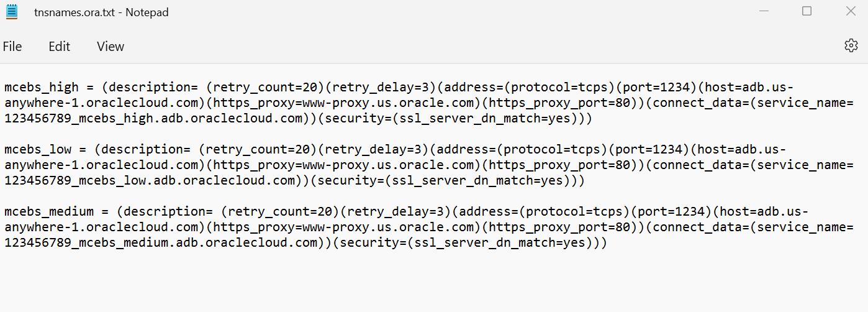Click the window title tnsnames.ora.txt - Notepad
The height and width of the screenshot is (312, 868).
(101, 12)
